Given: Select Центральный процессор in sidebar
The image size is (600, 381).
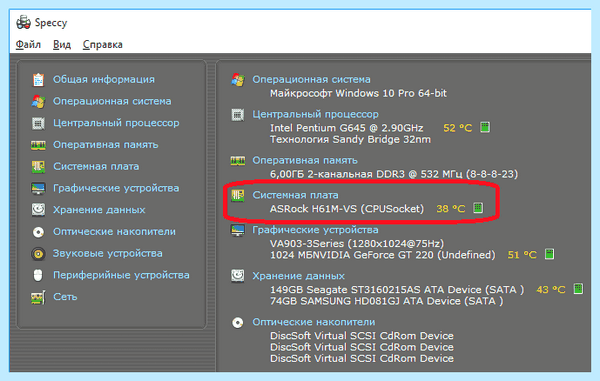Looking at the screenshot, I should pyautogui.click(x=116, y=123).
